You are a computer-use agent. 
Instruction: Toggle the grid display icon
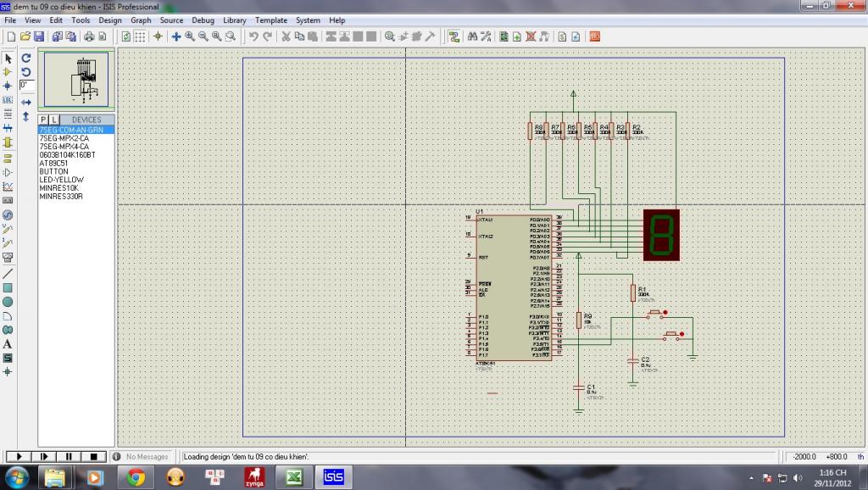(140, 36)
